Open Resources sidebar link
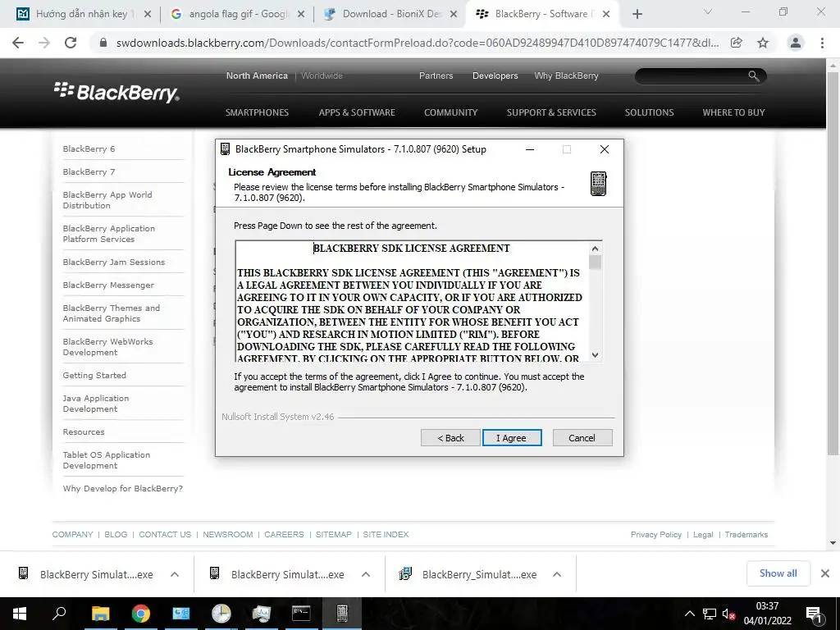 click(x=84, y=431)
